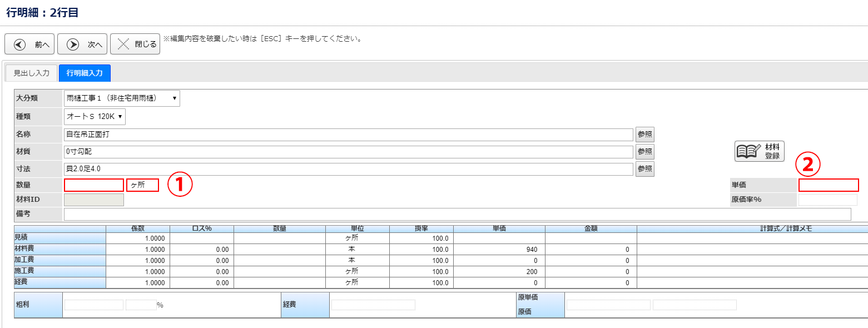The width and height of the screenshot is (868, 328).
Task: Select the 材料費 unit price cell 940
Action: pyautogui.click(x=499, y=250)
